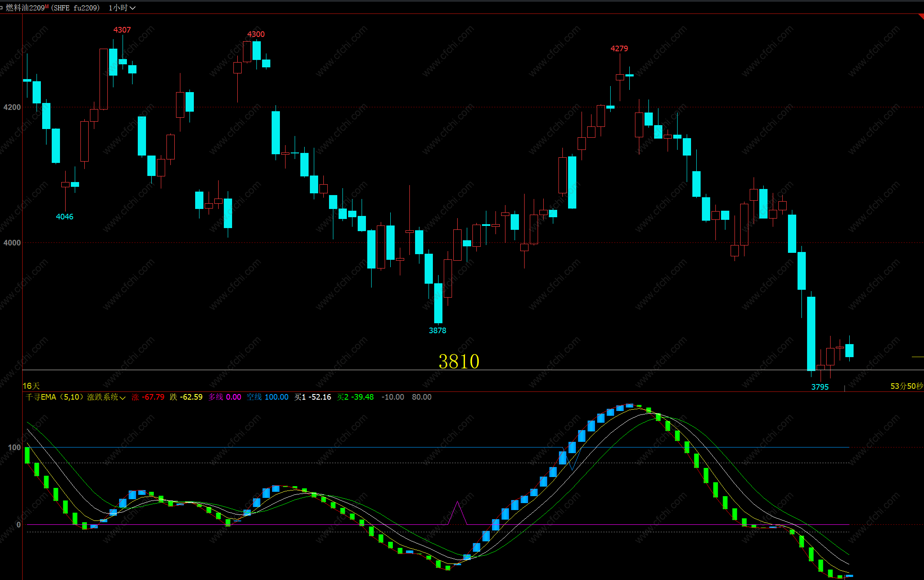Click the red corner triangle at top right
Viewport: 924px width, 580px height.
click(921, 17)
